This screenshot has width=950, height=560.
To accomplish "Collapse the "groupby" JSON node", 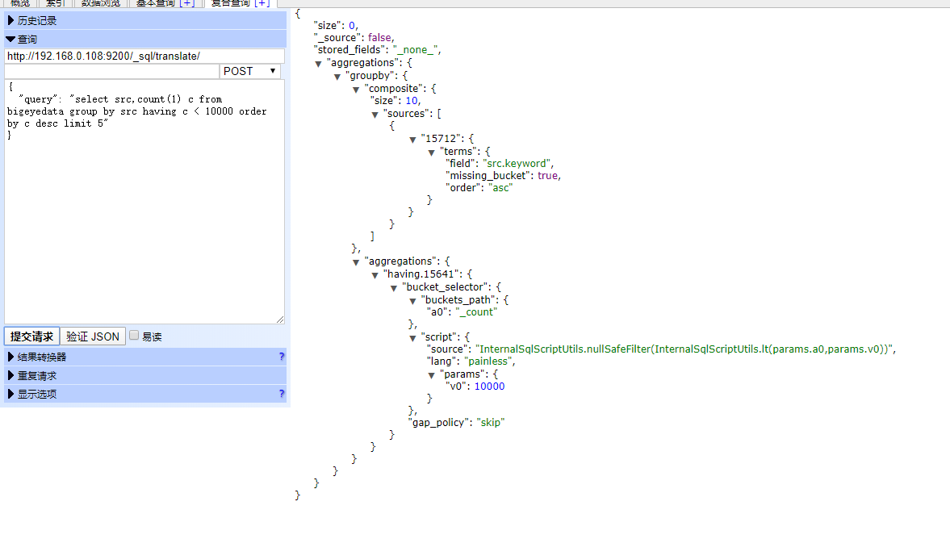I will (337, 76).
